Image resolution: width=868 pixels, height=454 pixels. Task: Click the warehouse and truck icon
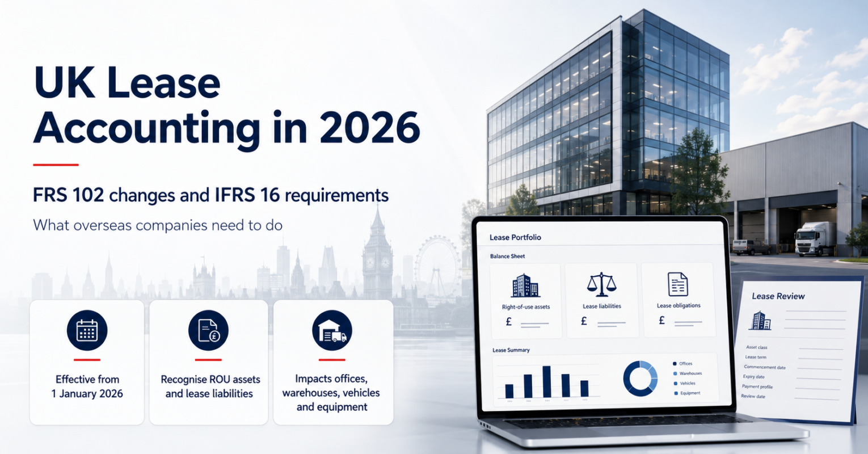point(332,330)
